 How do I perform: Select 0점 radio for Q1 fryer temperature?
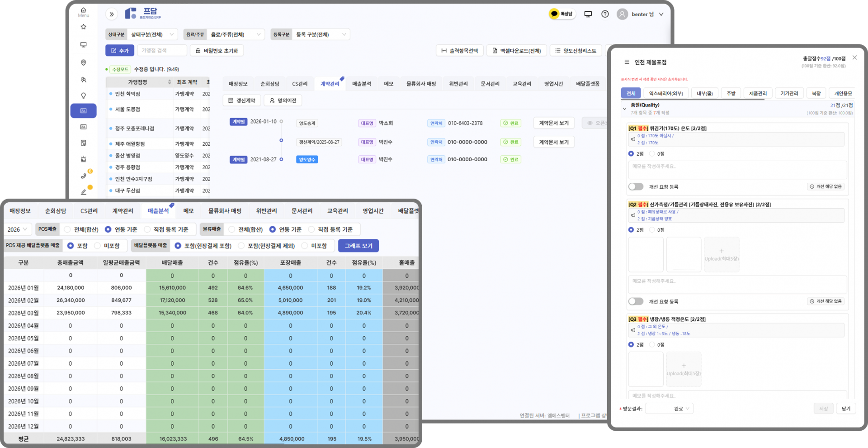coord(652,153)
